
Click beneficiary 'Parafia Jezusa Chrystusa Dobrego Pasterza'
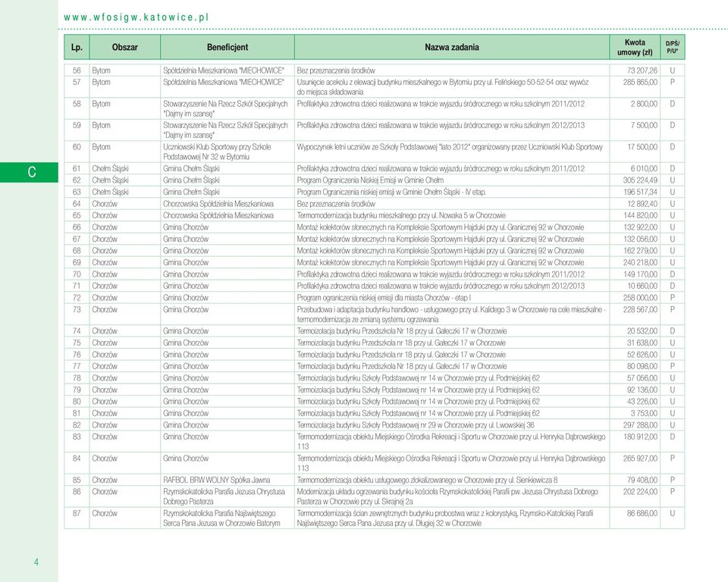click(x=224, y=496)
